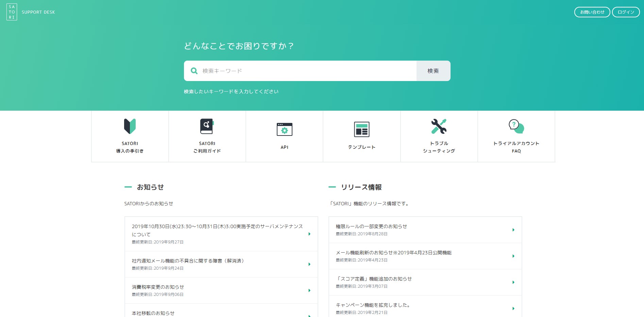Select the トライアルアカウント FAQ label

tap(516, 147)
